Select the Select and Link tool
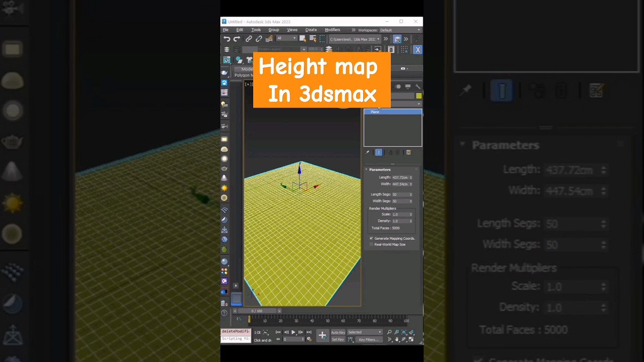644x362 pixels. [x=249, y=39]
